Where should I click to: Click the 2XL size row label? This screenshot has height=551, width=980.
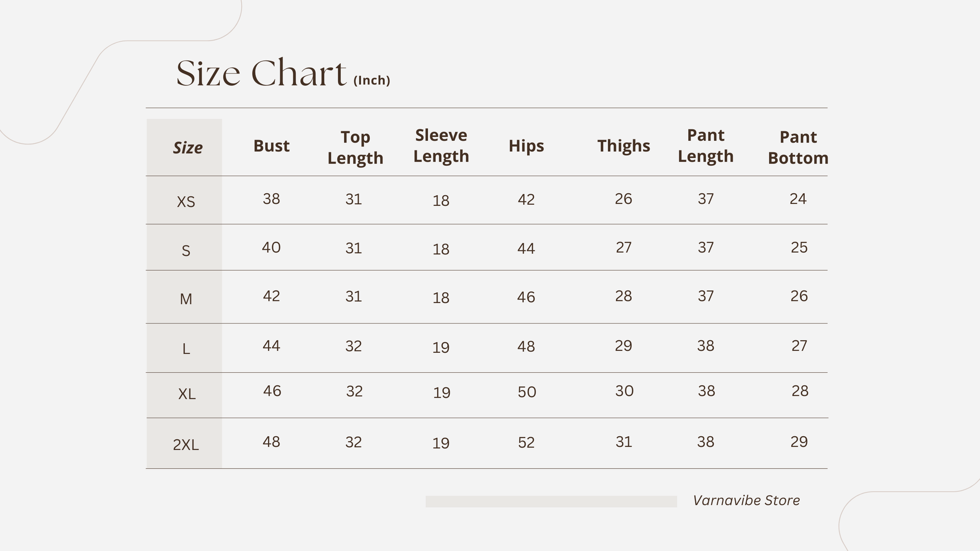(x=186, y=445)
